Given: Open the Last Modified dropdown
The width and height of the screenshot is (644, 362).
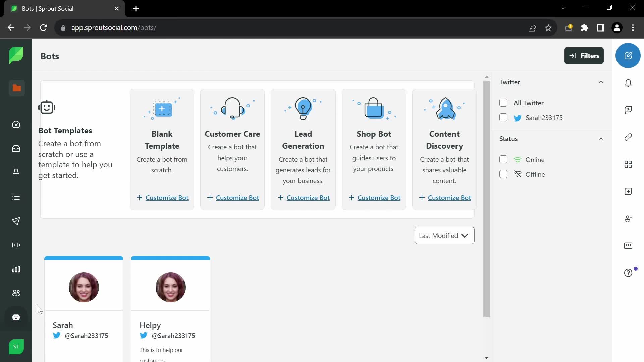Looking at the screenshot, I should (x=444, y=236).
